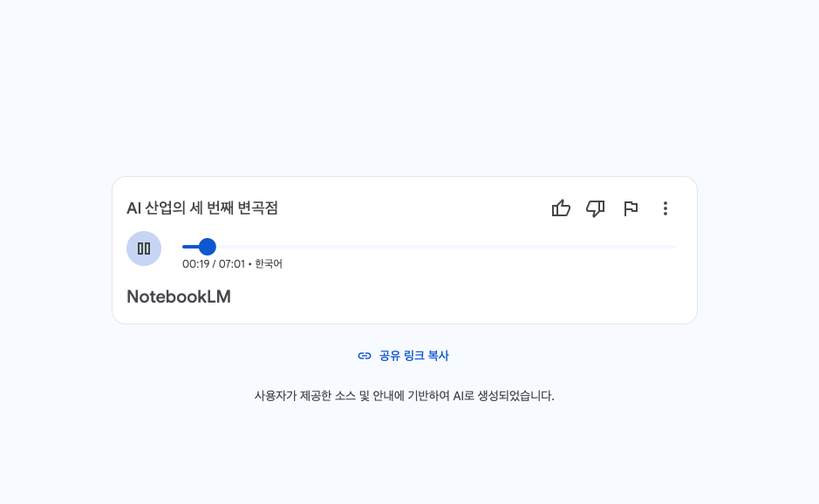
Task: Click the NotebookLM label
Action: click(x=179, y=296)
